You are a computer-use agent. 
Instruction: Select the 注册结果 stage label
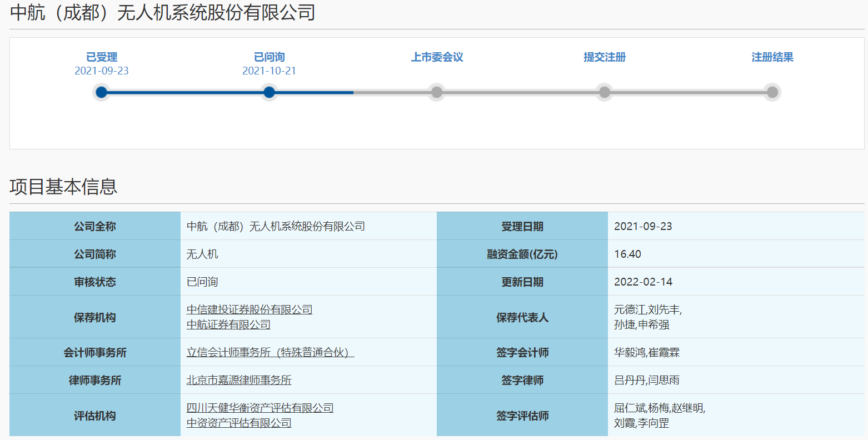coord(772,57)
